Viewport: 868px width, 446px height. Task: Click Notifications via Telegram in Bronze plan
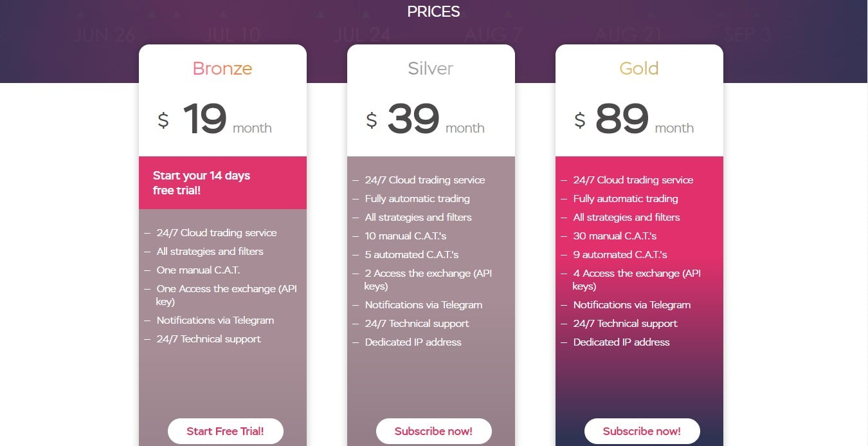pos(215,320)
